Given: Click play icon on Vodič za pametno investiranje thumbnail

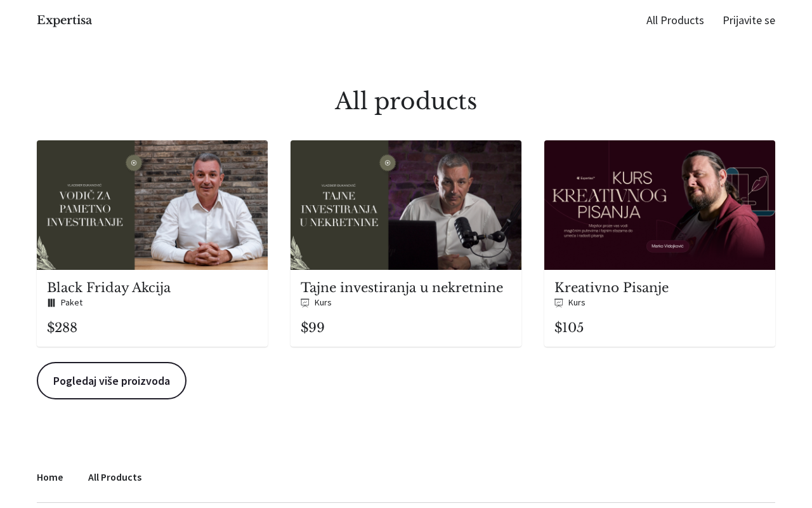Looking at the screenshot, I should tap(134, 163).
